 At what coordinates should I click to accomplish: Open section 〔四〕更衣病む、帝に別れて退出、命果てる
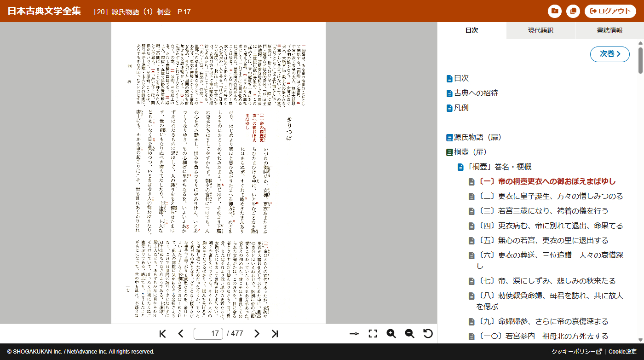point(551,226)
